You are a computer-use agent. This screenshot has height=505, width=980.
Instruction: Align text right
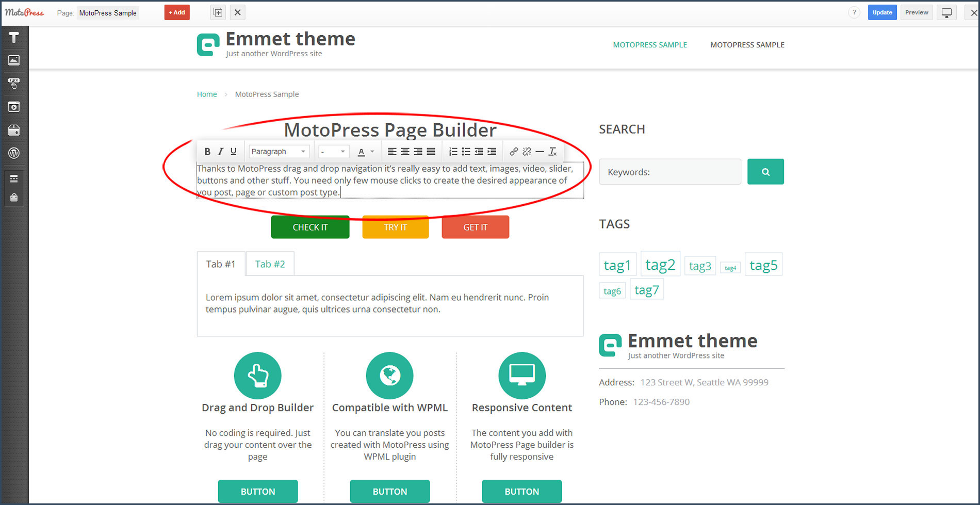click(x=418, y=152)
